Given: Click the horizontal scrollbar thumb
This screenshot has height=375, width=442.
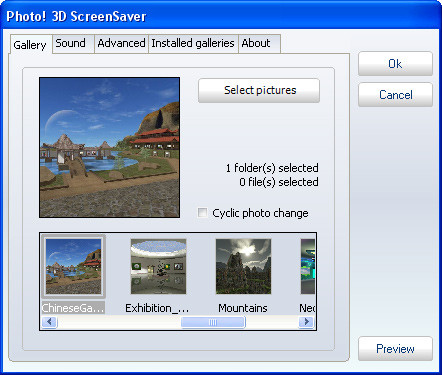Looking at the screenshot, I should pos(213,322).
